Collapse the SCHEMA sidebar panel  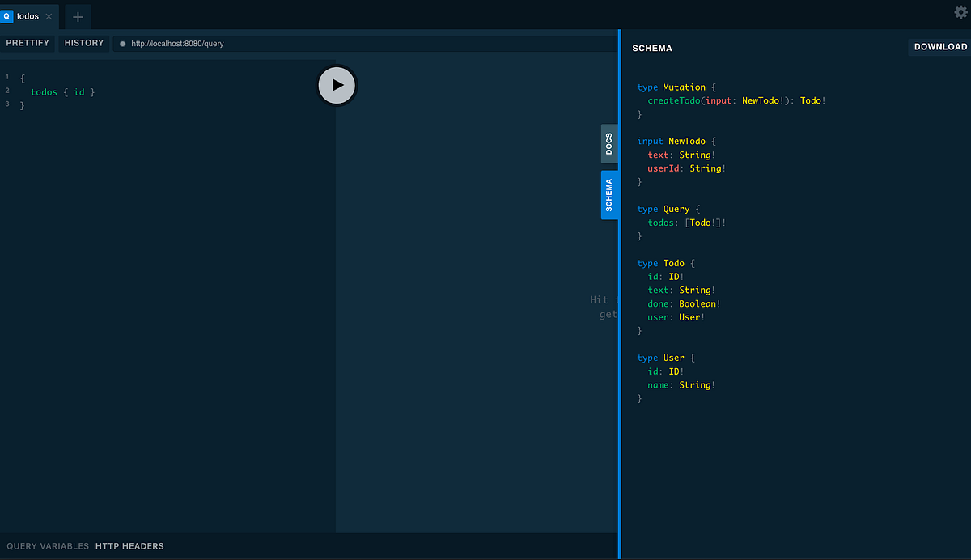pos(610,195)
